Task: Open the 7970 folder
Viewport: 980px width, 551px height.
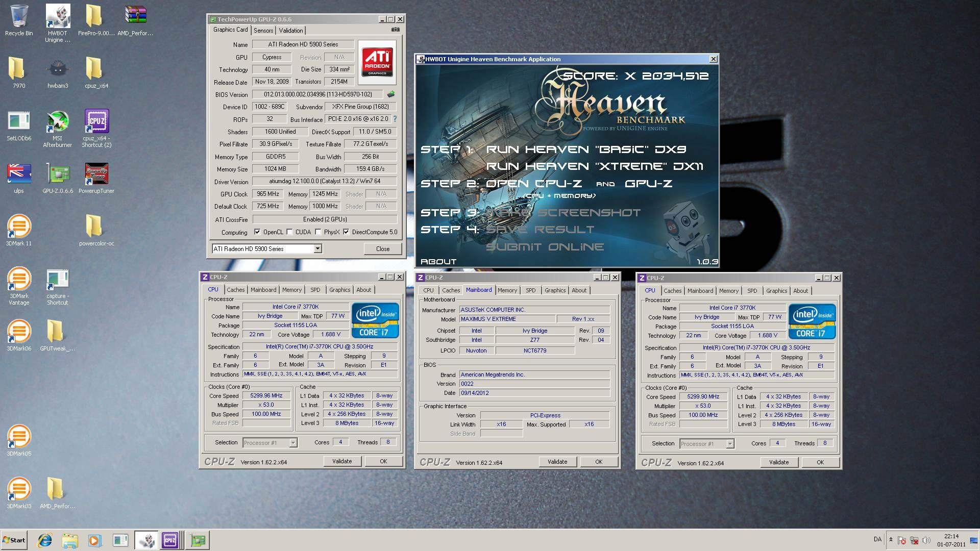Action: point(19,73)
